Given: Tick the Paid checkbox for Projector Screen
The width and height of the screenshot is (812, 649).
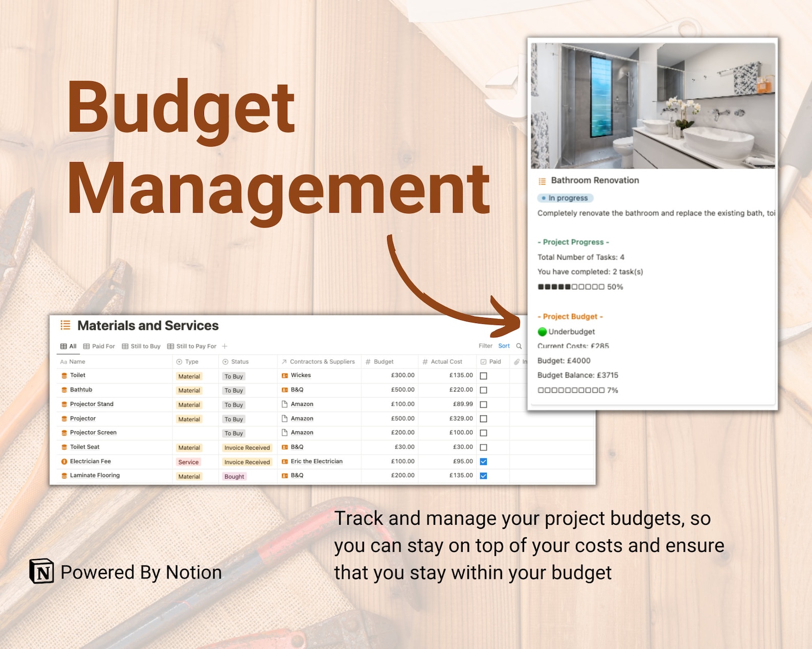Looking at the screenshot, I should tap(483, 433).
